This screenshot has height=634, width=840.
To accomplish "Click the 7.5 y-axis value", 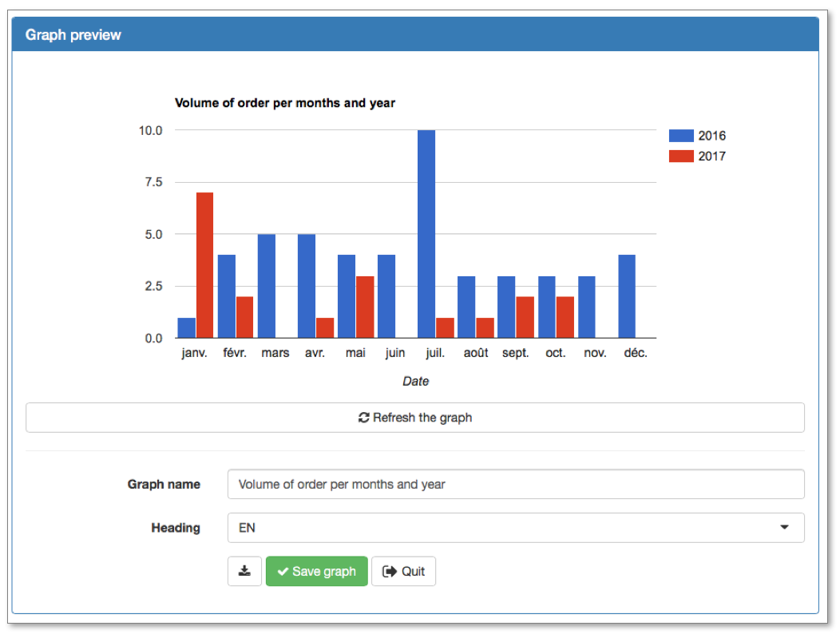I will tap(153, 182).
